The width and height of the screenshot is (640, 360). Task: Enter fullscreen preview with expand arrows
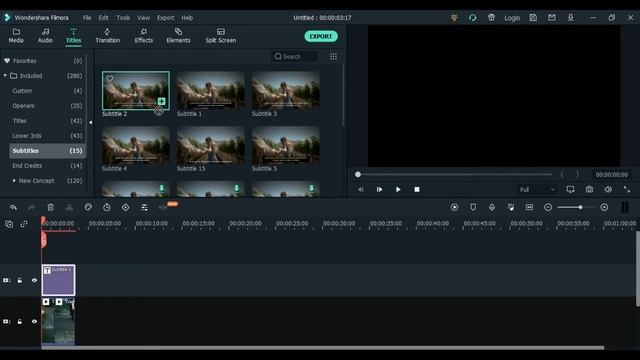(627, 189)
